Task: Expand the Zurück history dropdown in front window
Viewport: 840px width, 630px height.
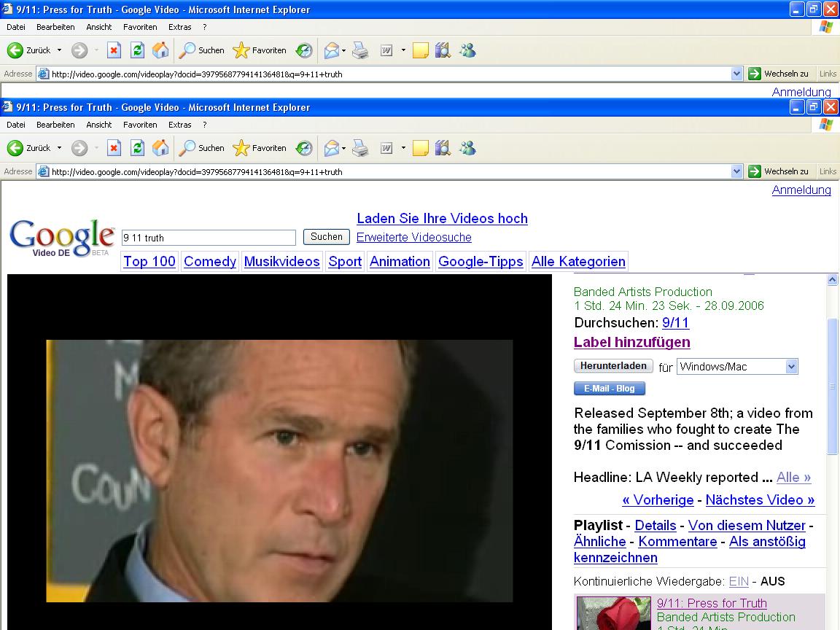Action: coord(60,148)
